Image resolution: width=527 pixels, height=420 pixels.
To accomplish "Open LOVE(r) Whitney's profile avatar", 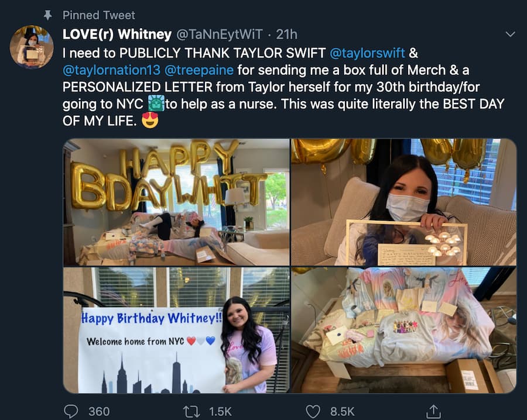I will [32, 47].
